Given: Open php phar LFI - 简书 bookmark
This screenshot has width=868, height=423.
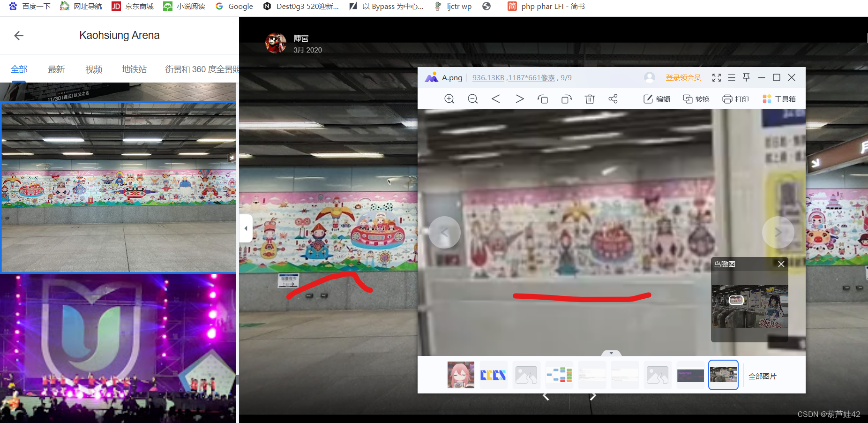Looking at the screenshot, I should coord(546,7).
